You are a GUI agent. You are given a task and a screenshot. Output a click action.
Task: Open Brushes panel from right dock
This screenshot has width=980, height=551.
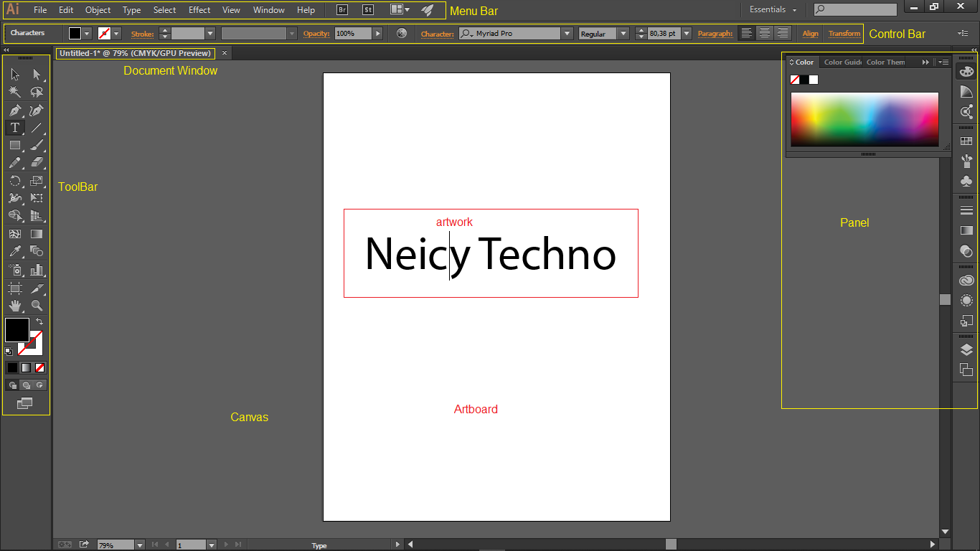(966, 161)
